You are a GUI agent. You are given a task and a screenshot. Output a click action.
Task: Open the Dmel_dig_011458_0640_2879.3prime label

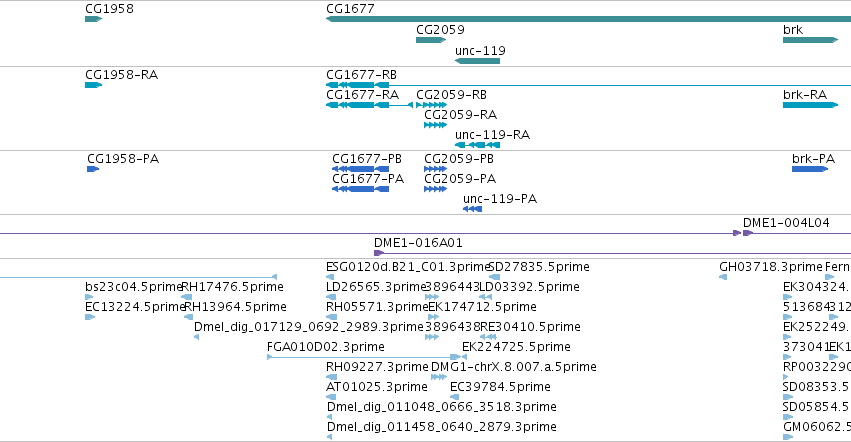(x=441, y=428)
